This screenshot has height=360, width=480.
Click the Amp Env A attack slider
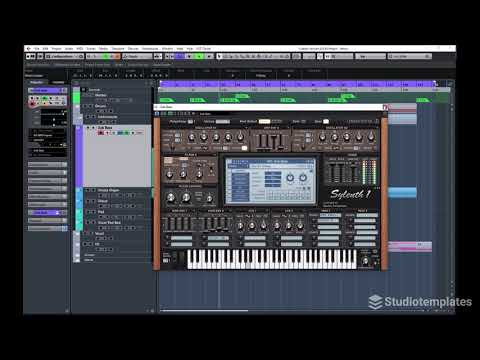[x=260, y=142]
